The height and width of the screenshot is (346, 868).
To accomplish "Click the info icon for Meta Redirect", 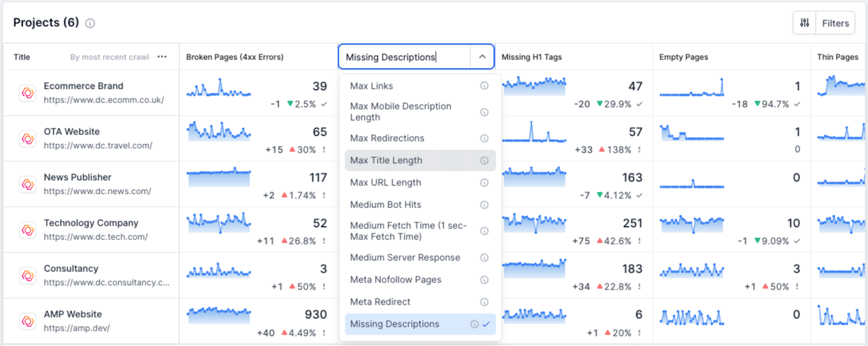I will tap(484, 302).
